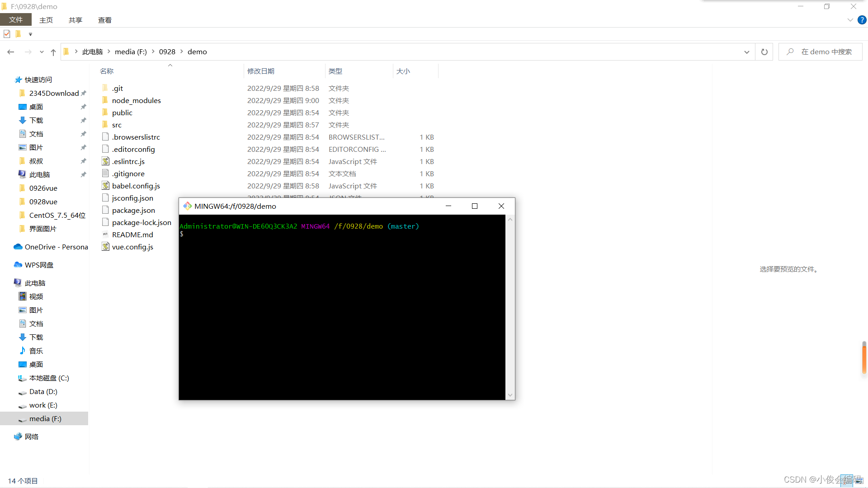Image resolution: width=868 pixels, height=488 pixels.
Task: Open Data (D:) drive
Action: (38, 391)
